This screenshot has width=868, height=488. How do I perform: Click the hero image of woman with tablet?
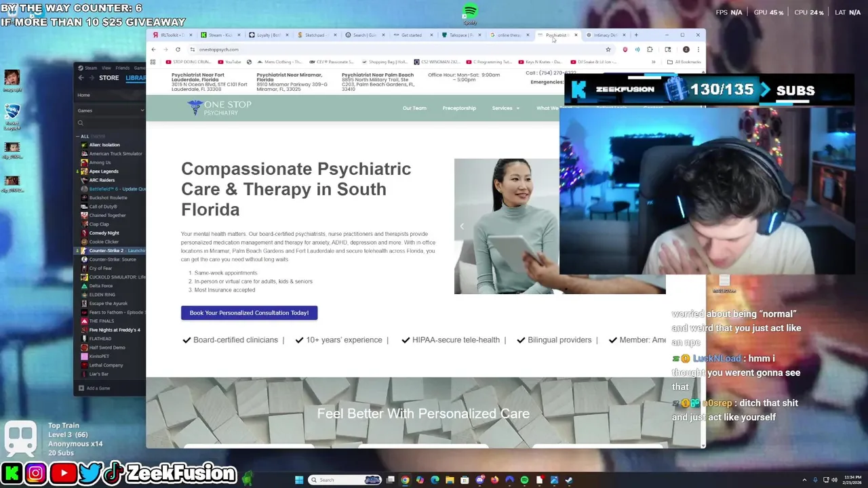point(507,226)
